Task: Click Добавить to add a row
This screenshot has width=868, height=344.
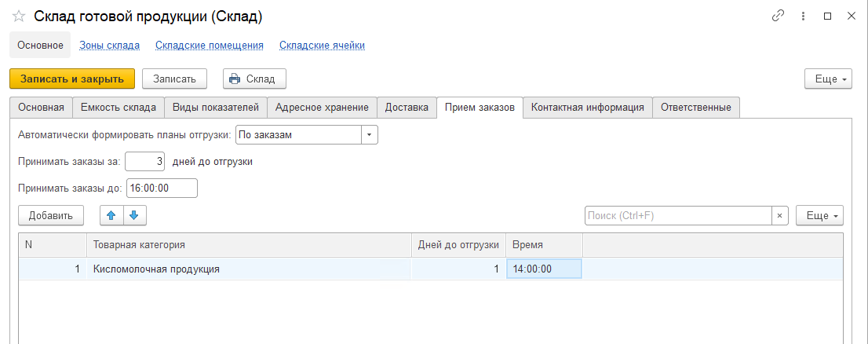Action: pyautogui.click(x=51, y=215)
